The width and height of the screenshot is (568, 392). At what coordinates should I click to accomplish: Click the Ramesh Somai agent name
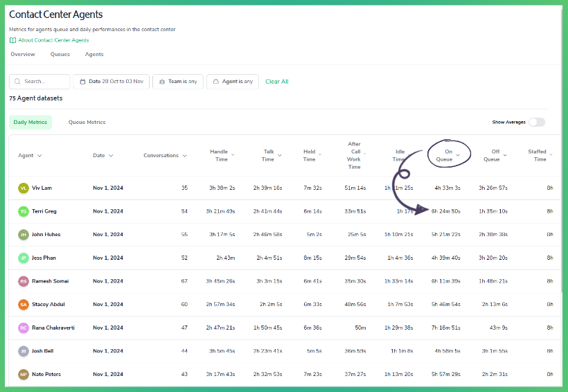[51, 281]
